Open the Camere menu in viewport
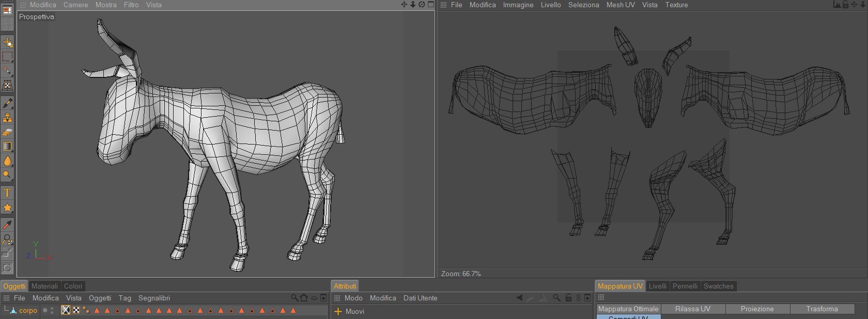Image resolution: width=868 pixels, height=319 pixels. [75, 5]
